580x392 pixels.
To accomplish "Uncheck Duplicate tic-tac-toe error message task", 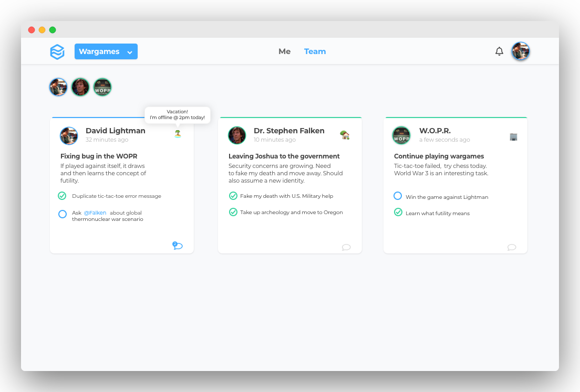I will (62, 196).
